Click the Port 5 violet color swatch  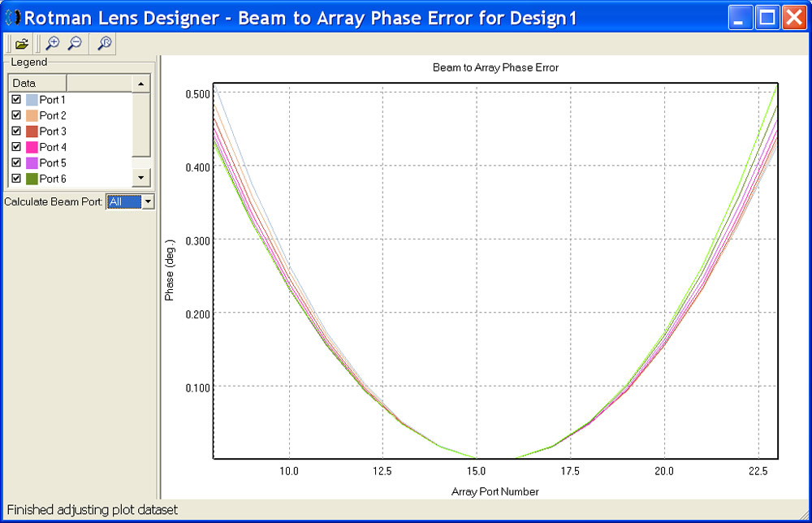(32, 163)
